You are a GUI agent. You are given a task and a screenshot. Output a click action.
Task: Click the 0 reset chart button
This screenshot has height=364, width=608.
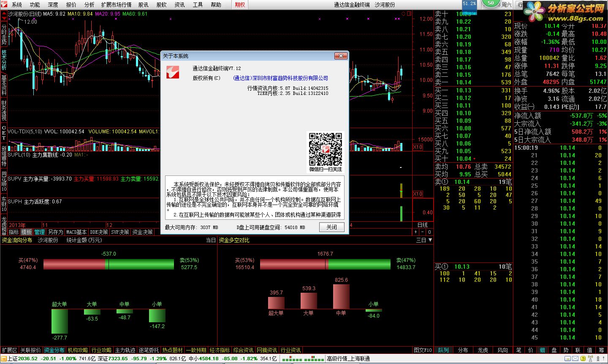[429, 232]
